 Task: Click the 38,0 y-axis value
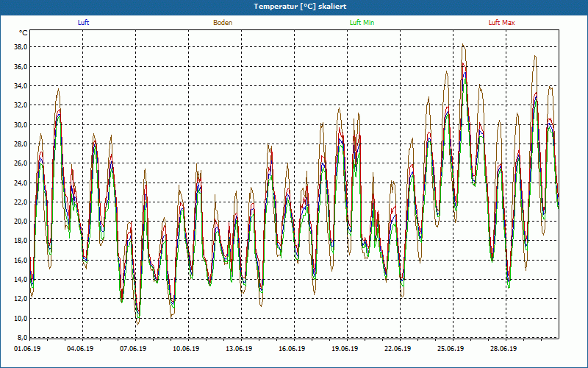(x=21, y=47)
